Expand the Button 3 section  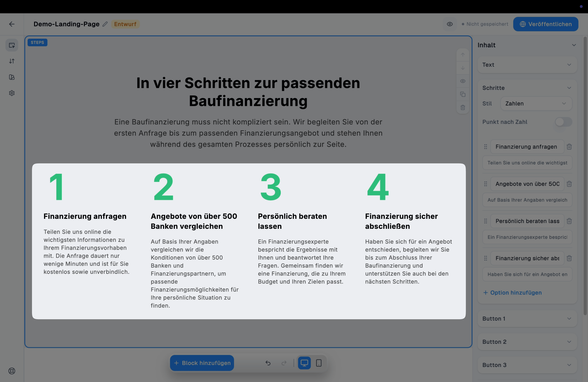(x=527, y=365)
